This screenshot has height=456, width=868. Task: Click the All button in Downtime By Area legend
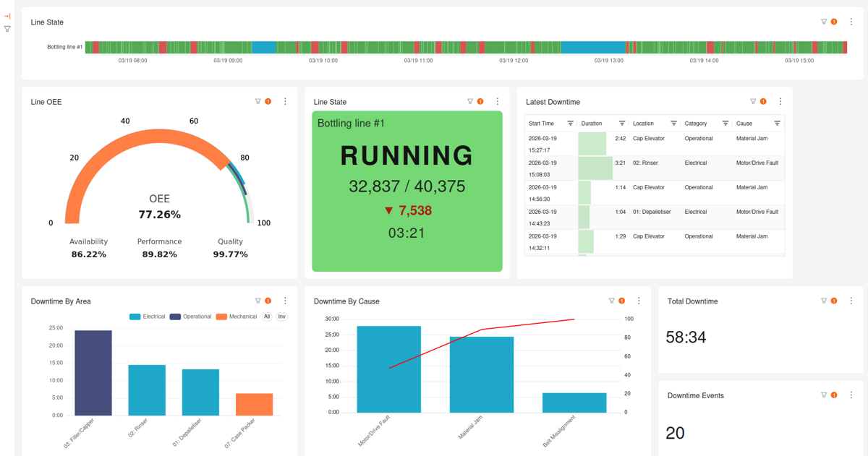click(267, 316)
